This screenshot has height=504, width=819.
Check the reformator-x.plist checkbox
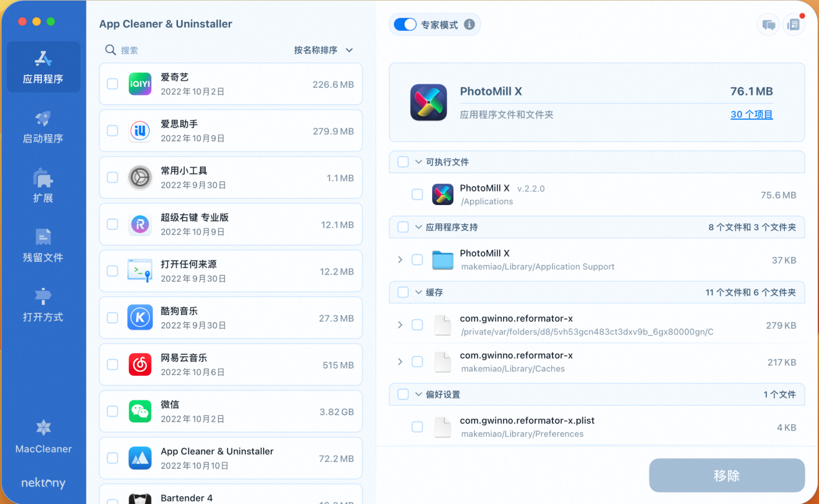point(417,427)
